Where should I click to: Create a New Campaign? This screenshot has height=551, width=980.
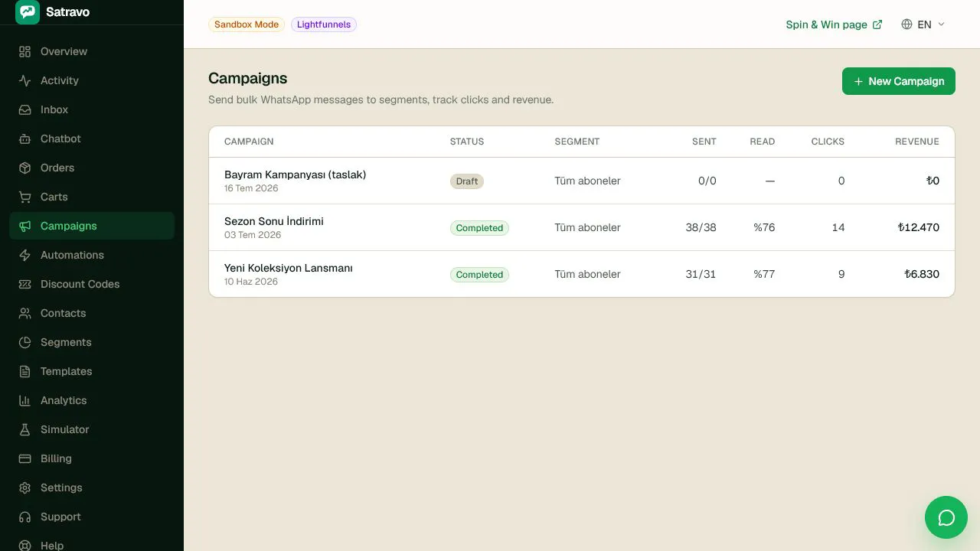coord(899,81)
